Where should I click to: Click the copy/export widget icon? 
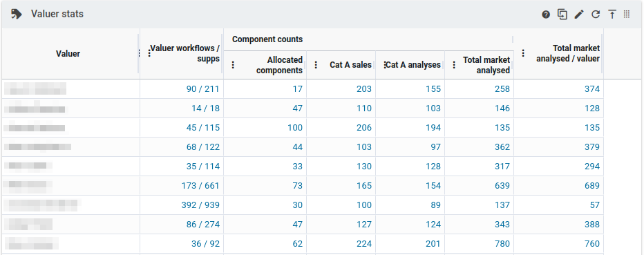point(562,15)
